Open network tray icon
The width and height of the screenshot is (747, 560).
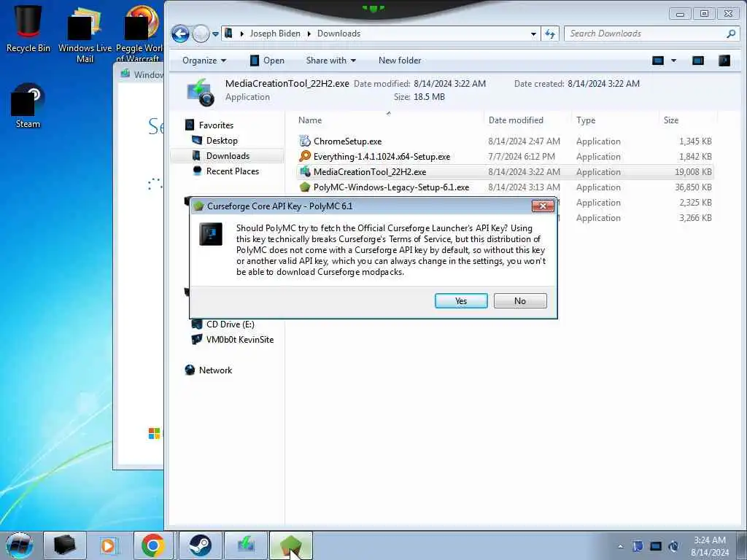pos(656,545)
